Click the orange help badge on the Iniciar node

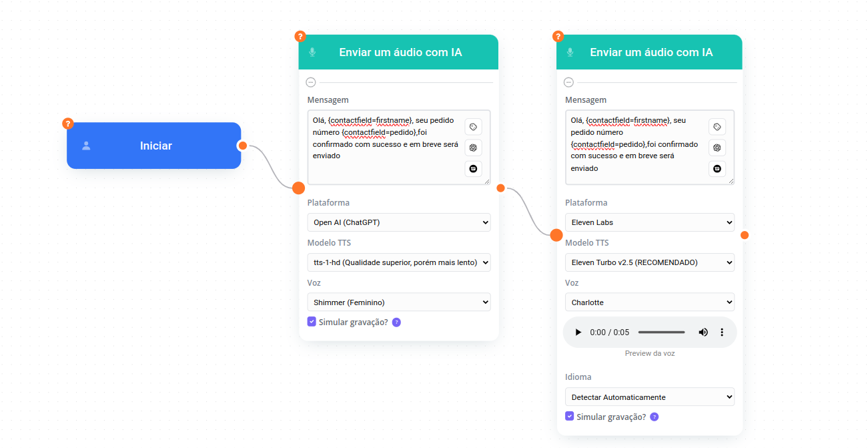click(67, 124)
